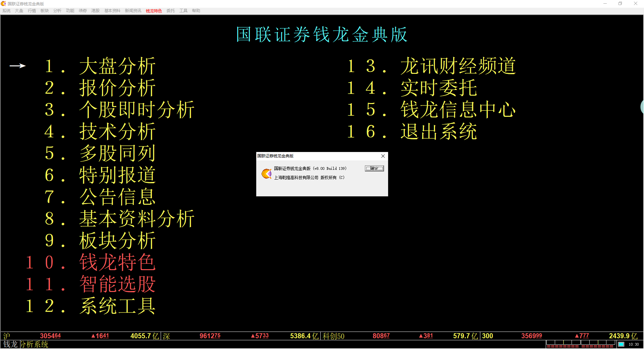Go to entry 13. 龙讯财经频道
644x349 pixels.
[x=431, y=66]
